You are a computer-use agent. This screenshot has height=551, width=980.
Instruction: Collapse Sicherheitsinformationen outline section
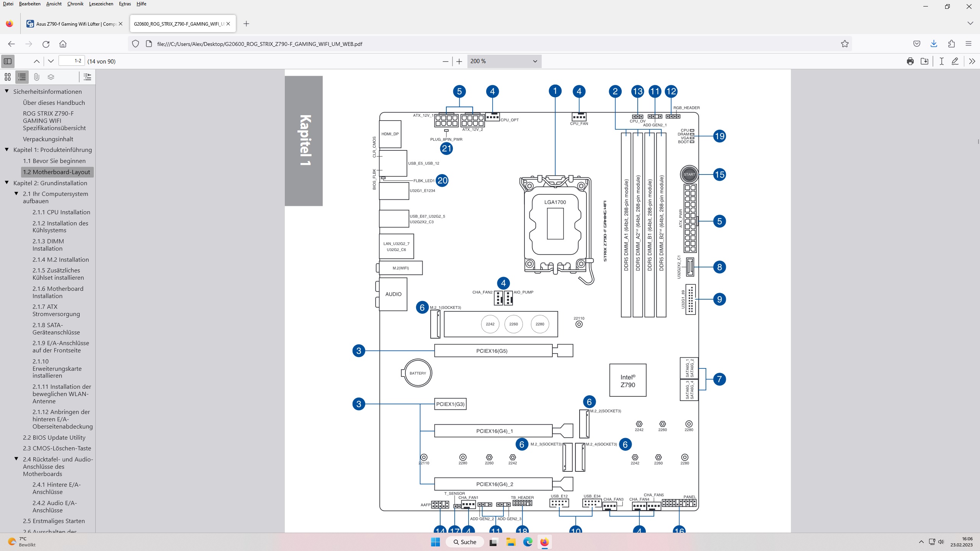(7, 91)
